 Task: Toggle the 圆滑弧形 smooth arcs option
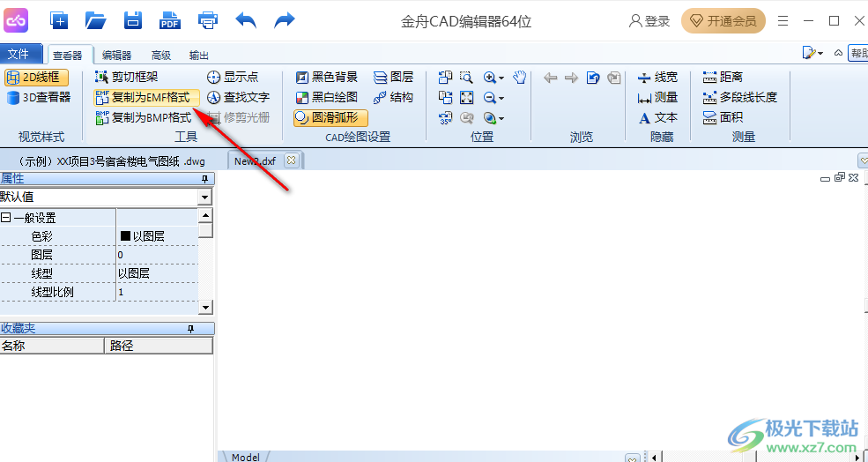[x=330, y=117]
